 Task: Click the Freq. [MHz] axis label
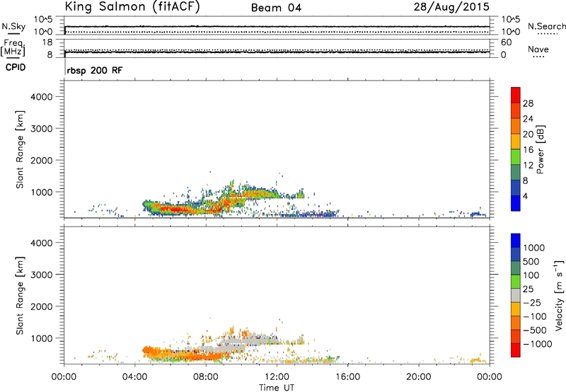click(x=13, y=47)
